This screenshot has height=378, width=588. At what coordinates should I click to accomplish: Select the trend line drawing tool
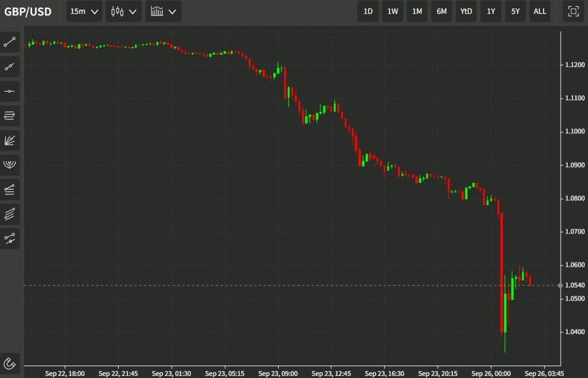pos(10,42)
